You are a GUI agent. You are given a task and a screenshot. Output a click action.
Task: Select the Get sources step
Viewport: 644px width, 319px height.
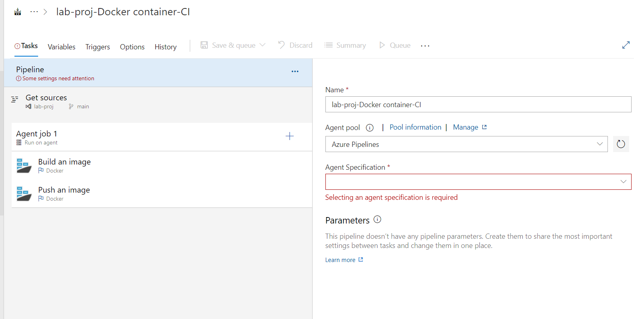coord(158,102)
